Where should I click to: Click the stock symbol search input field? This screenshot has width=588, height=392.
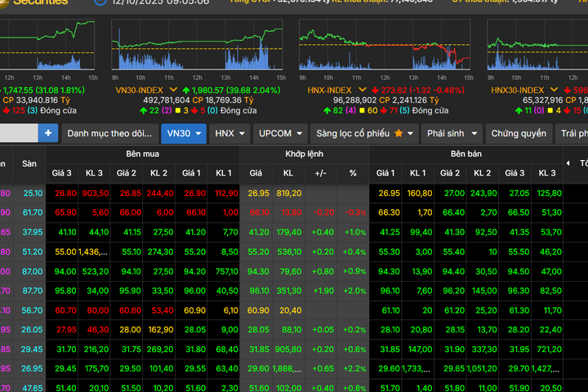click(x=19, y=133)
